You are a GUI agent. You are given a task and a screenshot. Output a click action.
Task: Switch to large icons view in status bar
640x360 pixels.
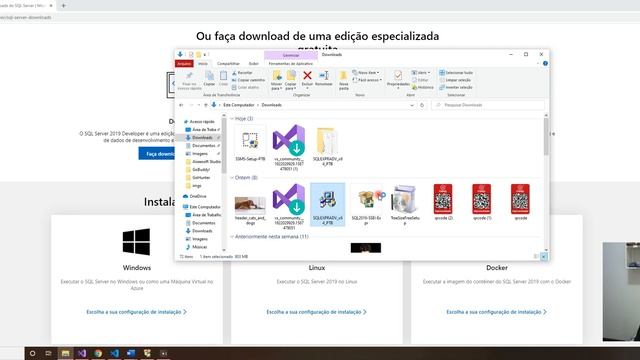[544, 256]
